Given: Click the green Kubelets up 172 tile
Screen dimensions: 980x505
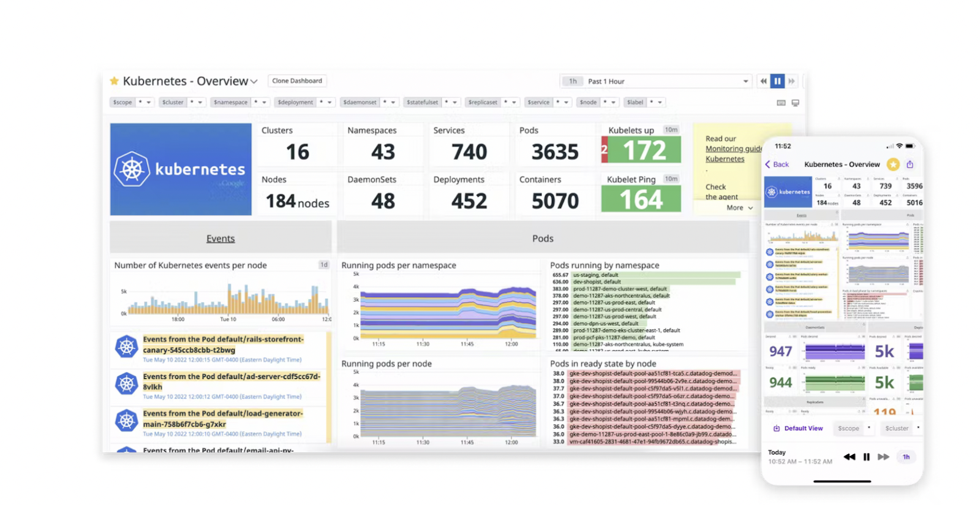Looking at the screenshot, I should point(644,150).
